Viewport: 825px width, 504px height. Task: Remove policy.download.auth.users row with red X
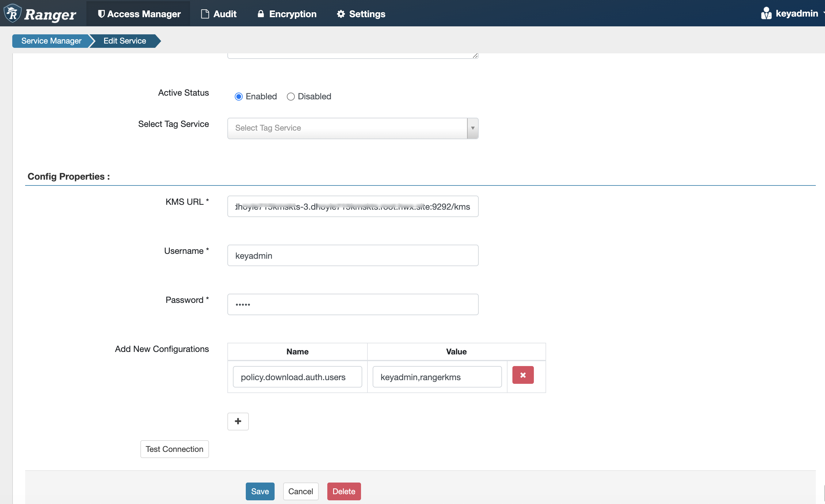[523, 375]
